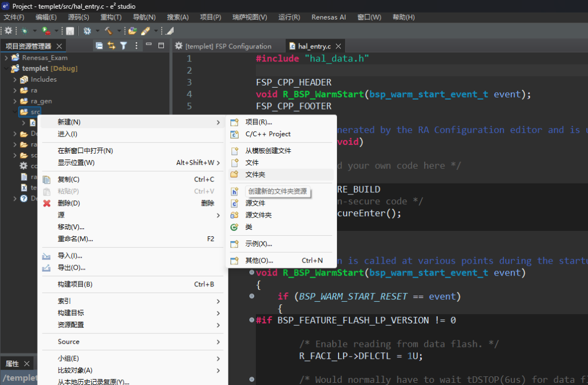The width and height of the screenshot is (588, 385).
Task: Expand the Renesas_Exam project tree node
Action: coord(7,58)
